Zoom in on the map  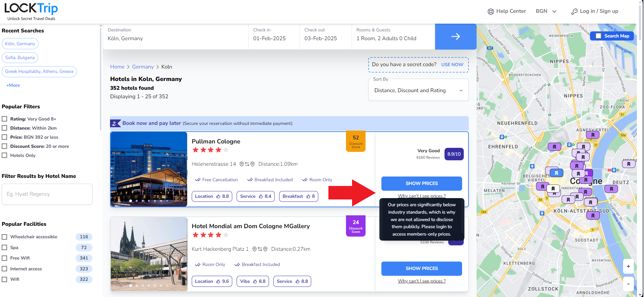pyautogui.click(x=628, y=266)
